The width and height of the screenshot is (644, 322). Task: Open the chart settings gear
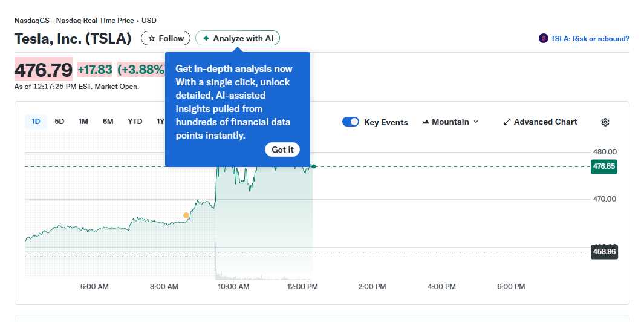[605, 122]
